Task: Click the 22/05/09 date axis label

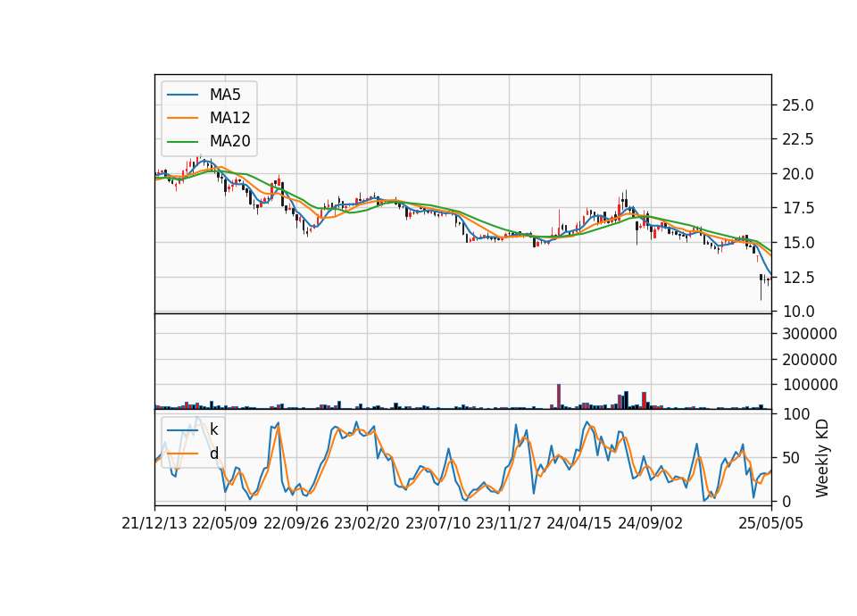Action: (225, 524)
